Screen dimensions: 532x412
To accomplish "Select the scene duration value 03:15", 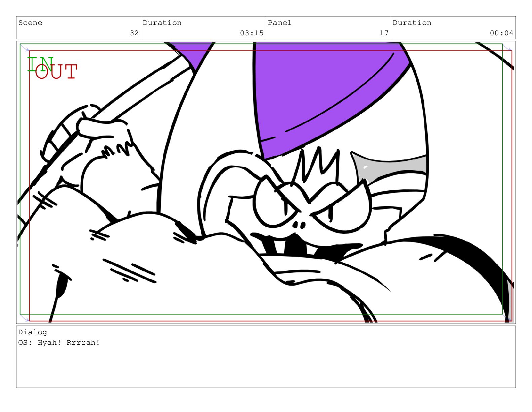I will (x=252, y=33).
